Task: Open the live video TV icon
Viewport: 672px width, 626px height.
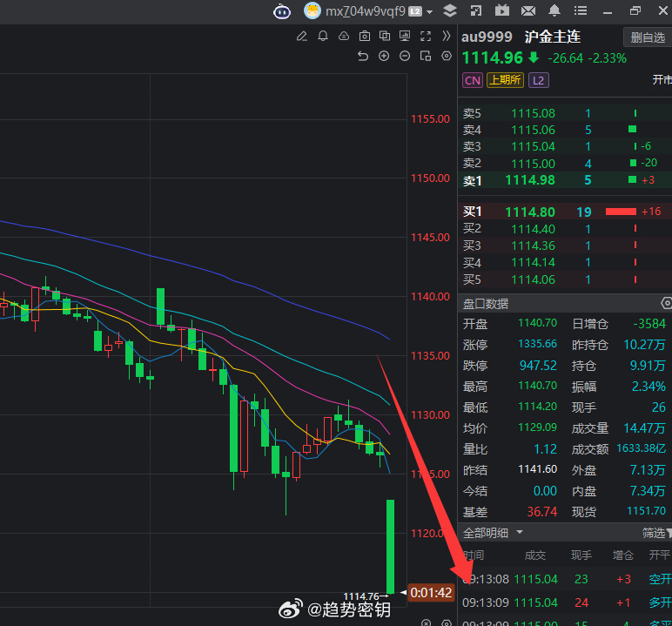Action: [x=502, y=10]
